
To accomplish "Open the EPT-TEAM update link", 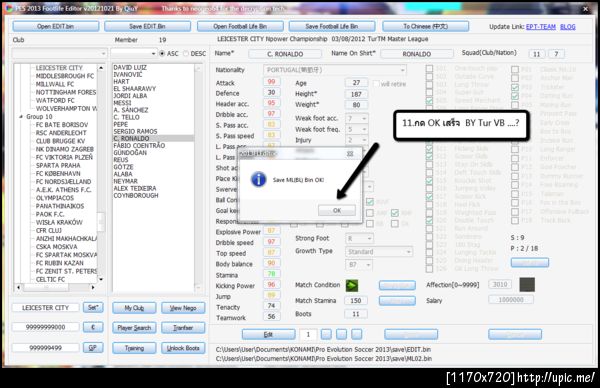I will pyautogui.click(x=541, y=27).
